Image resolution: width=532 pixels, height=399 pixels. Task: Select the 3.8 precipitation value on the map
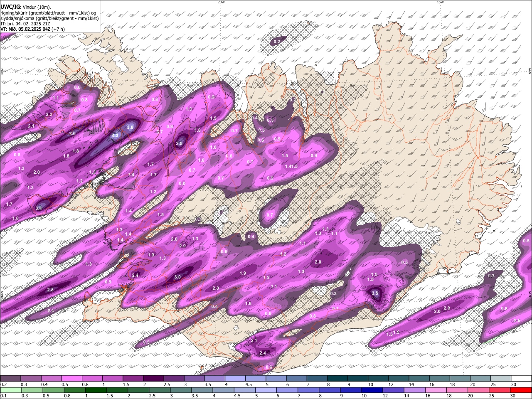[130, 127]
